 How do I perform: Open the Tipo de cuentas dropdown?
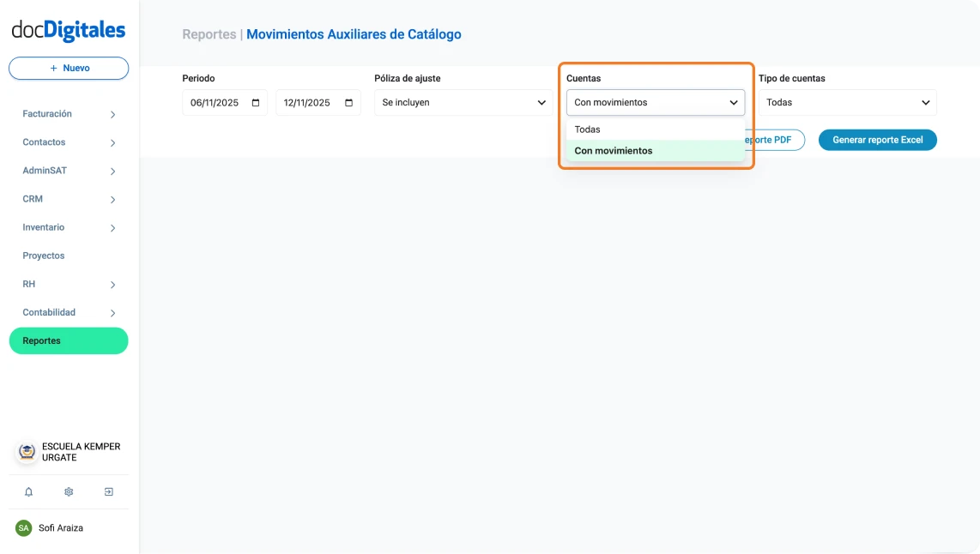pyautogui.click(x=846, y=102)
